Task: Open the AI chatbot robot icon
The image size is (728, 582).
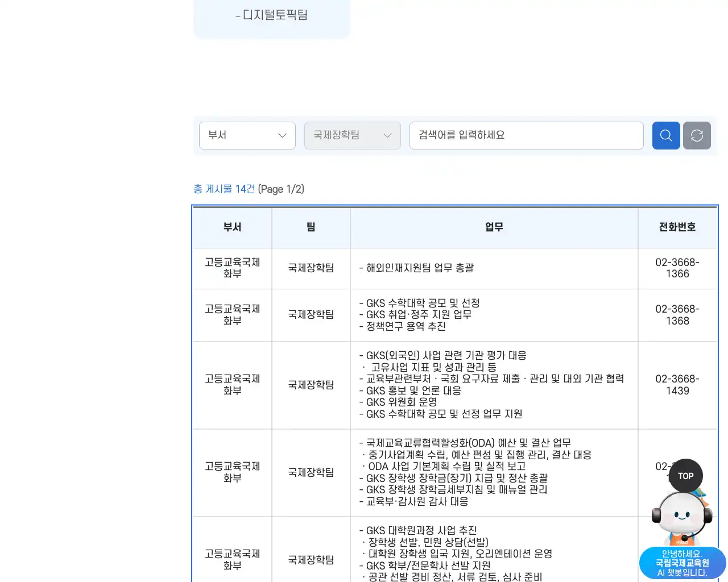Action: (682, 519)
